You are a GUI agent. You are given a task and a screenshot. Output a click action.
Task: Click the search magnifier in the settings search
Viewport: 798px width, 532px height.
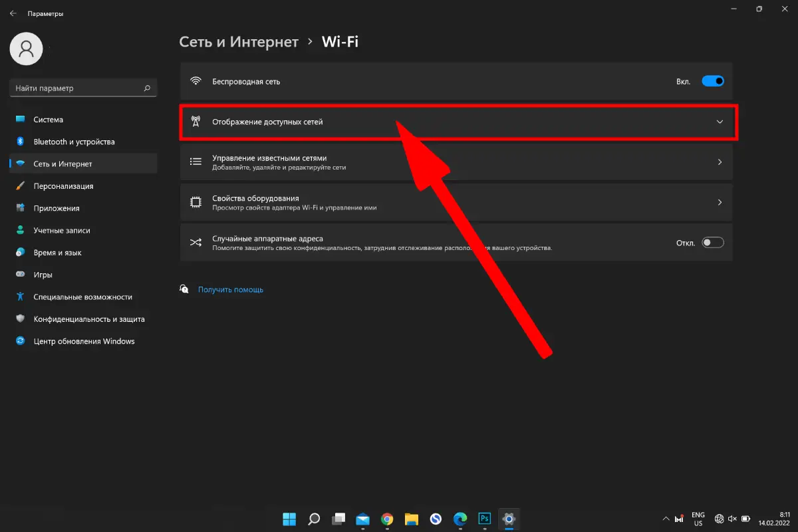(x=147, y=88)
